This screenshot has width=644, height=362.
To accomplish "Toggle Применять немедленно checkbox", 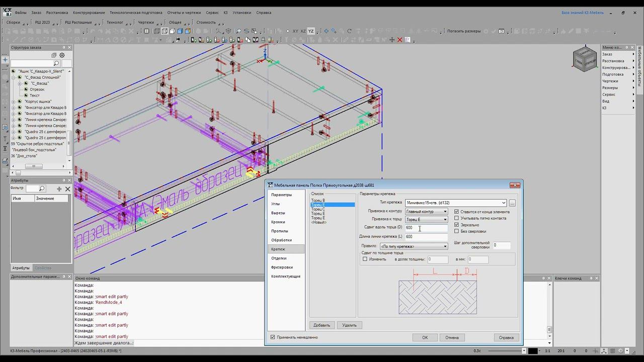I will (x=273, y=337).
